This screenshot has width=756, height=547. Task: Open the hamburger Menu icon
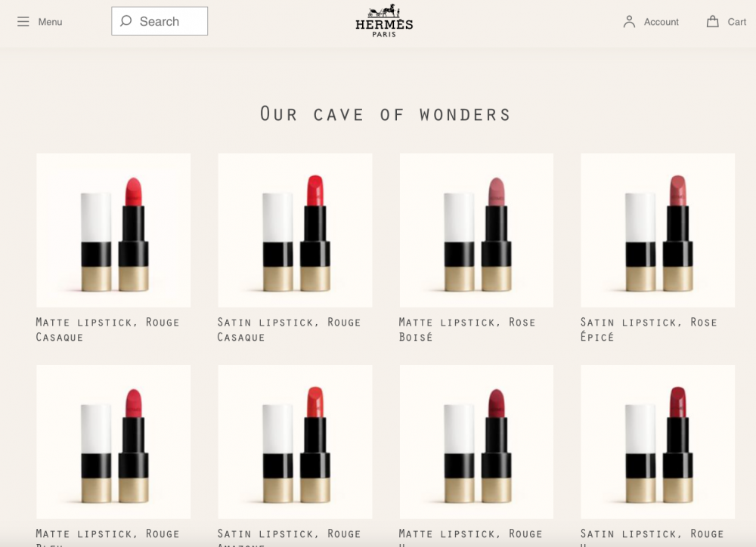coord(23,22)
